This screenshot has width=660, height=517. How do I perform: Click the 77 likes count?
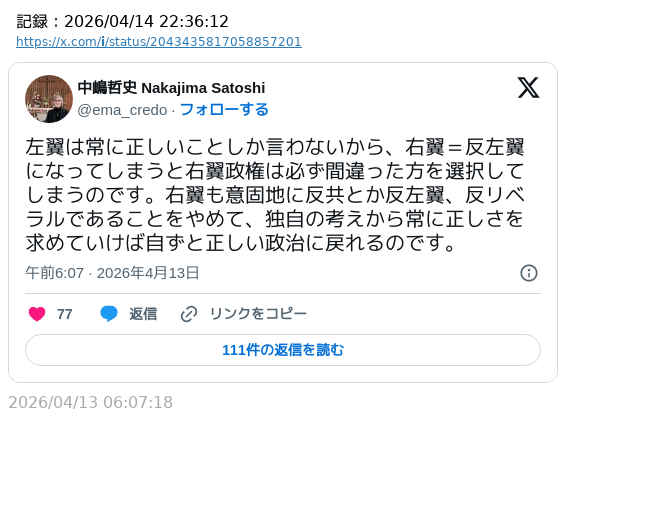coord(65,314)
